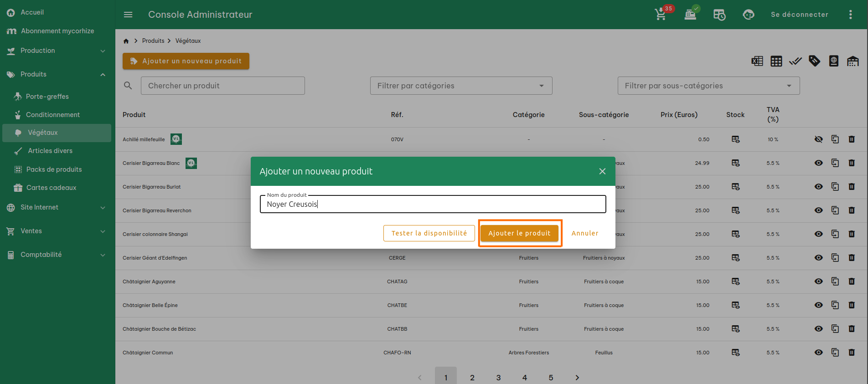Viewport: 868px width, 384px height.
Task: Click Se déconnecter link
Action: [800, 15]
